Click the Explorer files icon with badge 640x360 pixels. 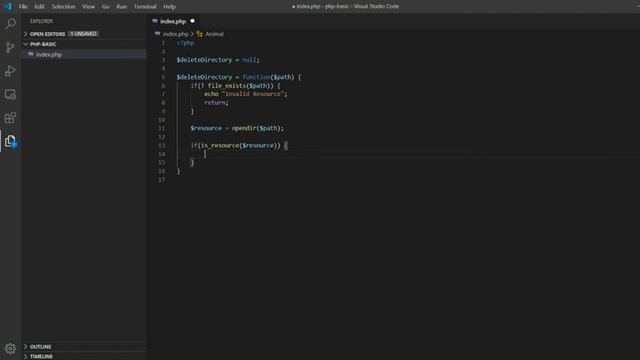(11, 141)
